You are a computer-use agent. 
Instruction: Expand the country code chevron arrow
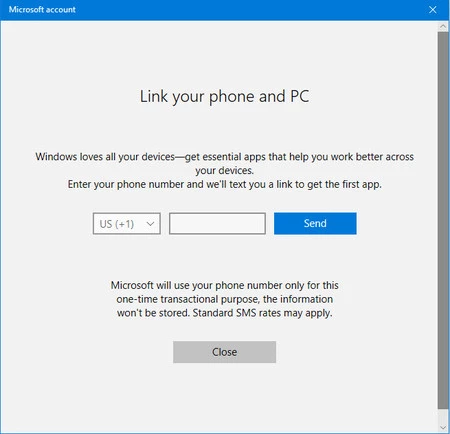(x=150, y=224)
